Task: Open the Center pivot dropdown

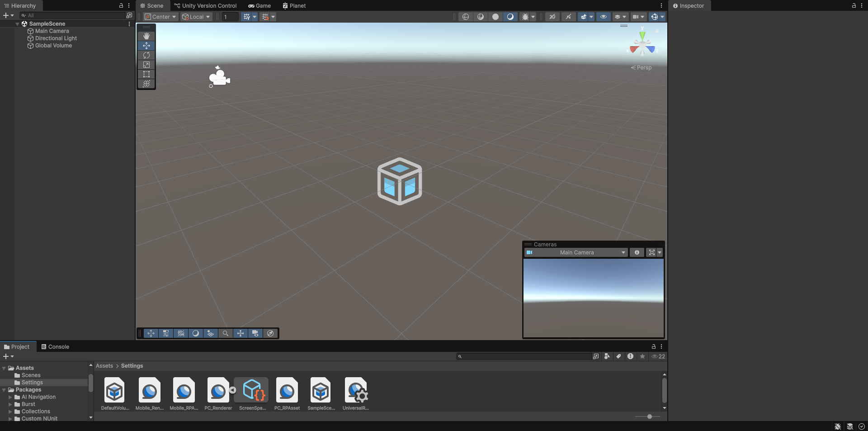Action: (x=160, y=17)
